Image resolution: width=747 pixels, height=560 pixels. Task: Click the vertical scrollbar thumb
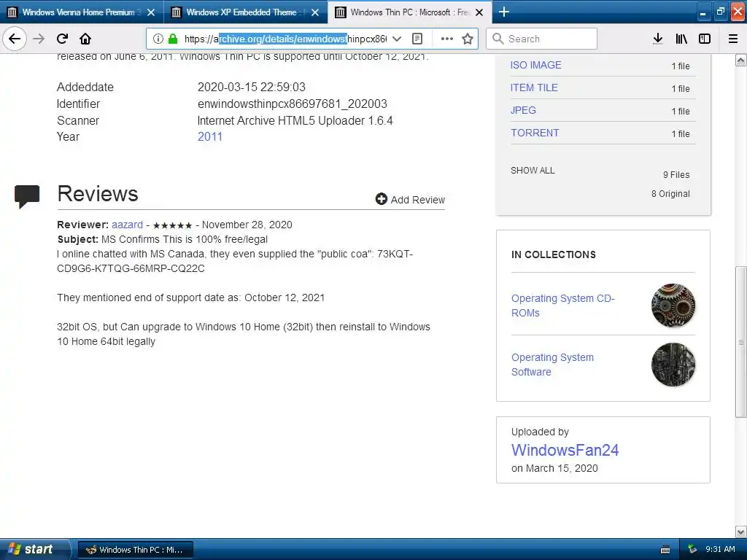click(x=741, y=342)
